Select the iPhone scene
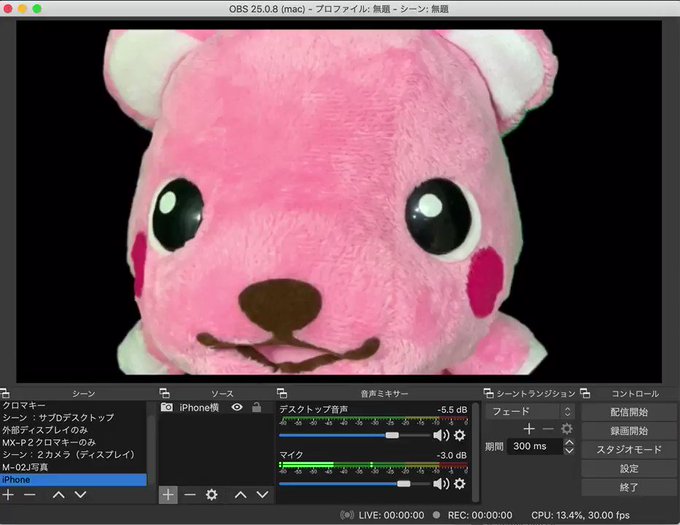 (73, 480)
